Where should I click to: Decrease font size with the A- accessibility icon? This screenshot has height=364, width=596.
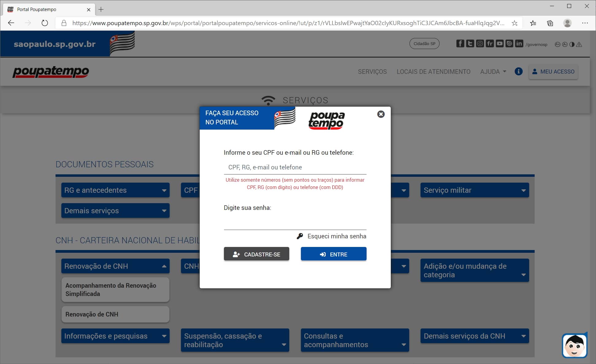tap(565, 44)
